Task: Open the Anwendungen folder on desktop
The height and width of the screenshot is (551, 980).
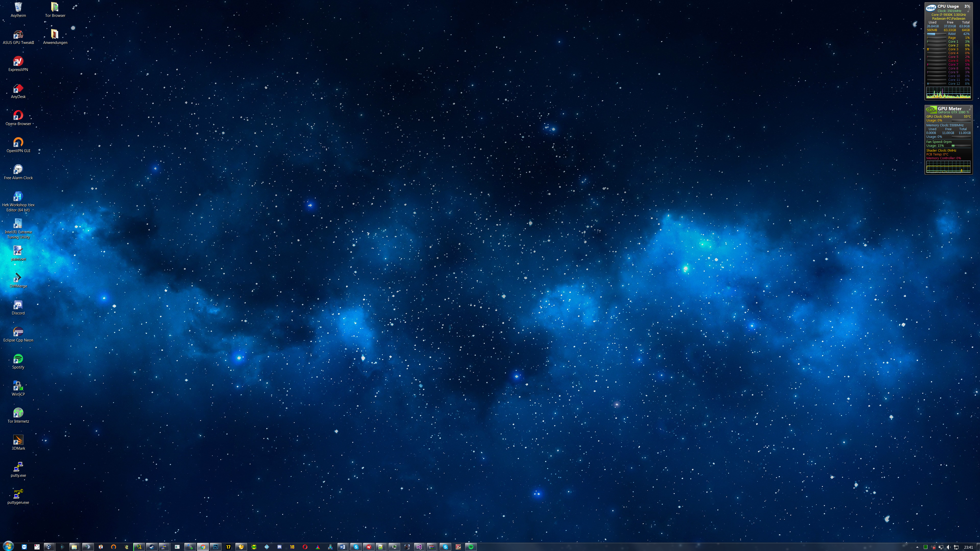Action: pos(55,37)
